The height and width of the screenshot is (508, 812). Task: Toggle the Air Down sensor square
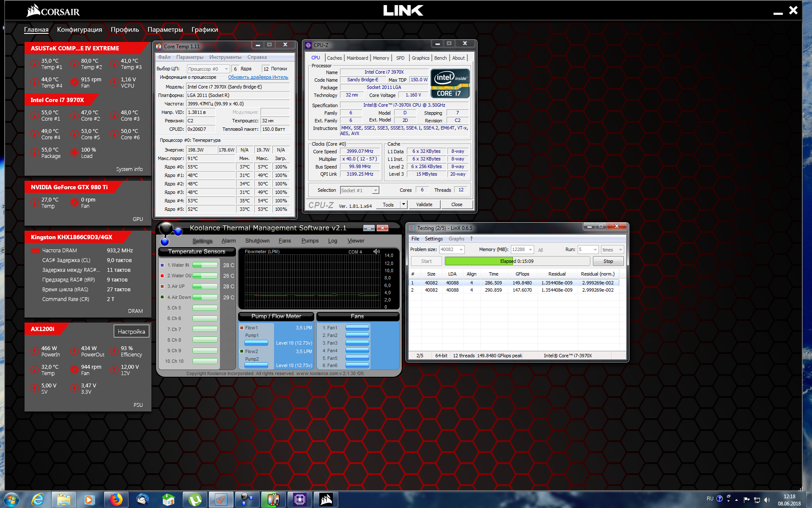(x=162, y=297)
